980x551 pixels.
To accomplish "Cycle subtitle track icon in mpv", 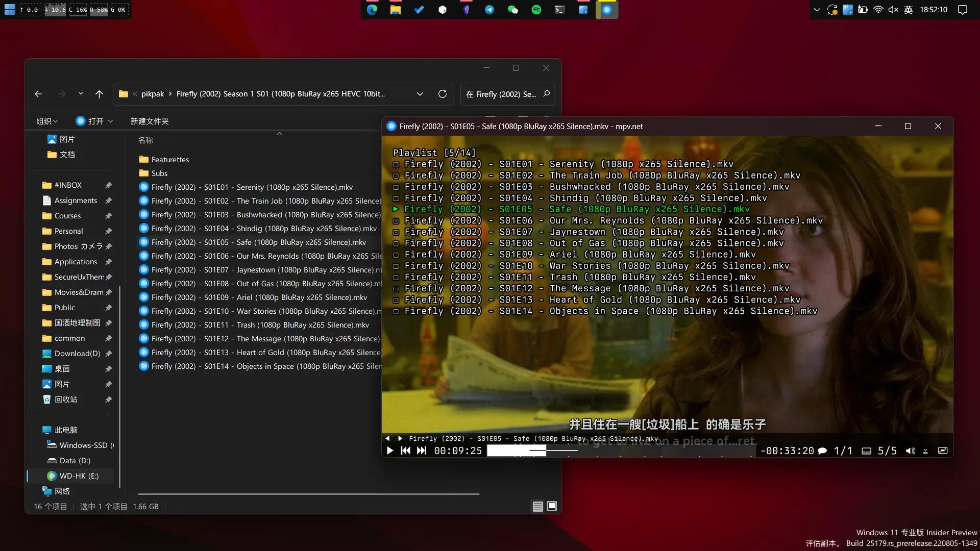I will click(866, 451).
